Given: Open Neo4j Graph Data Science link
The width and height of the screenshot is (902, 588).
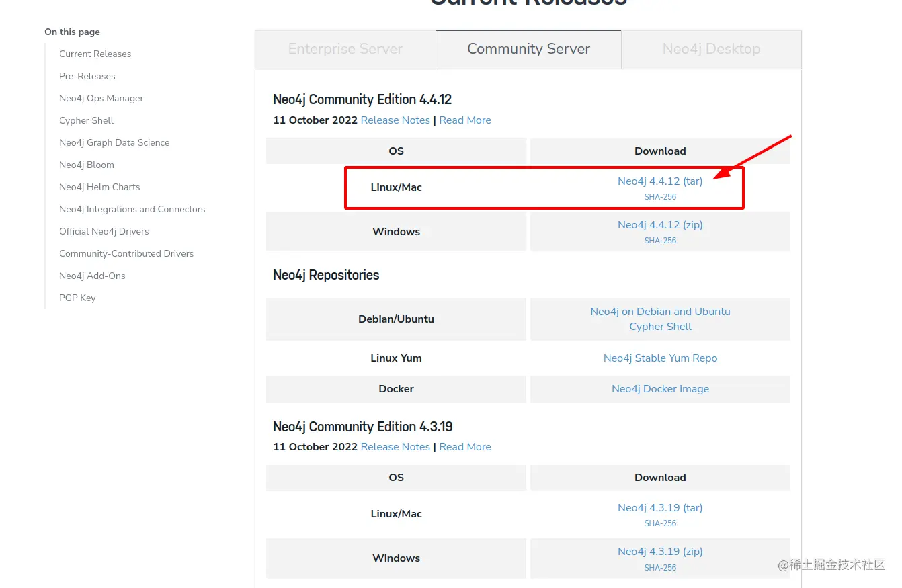Looking at the screenshot, I should point(114,142).
